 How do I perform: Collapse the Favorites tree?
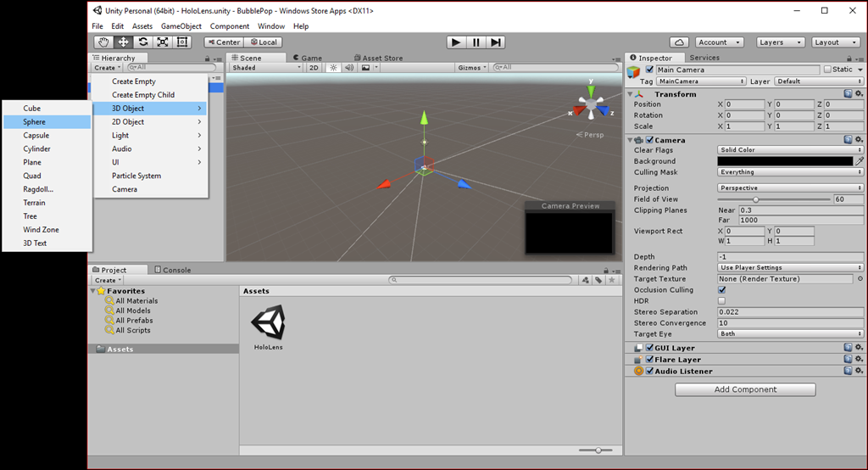93,291
